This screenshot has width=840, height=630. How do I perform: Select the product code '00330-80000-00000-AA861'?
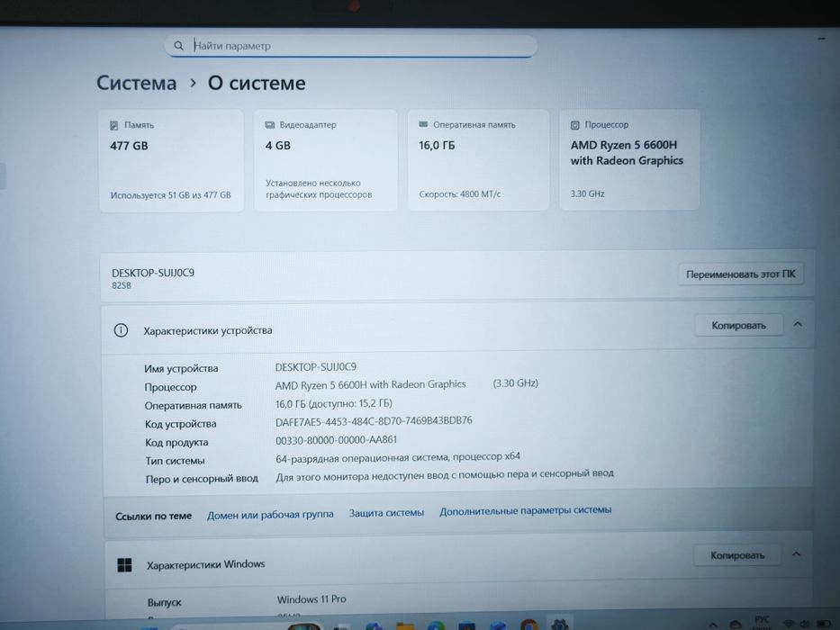click(x=336, y=440)
